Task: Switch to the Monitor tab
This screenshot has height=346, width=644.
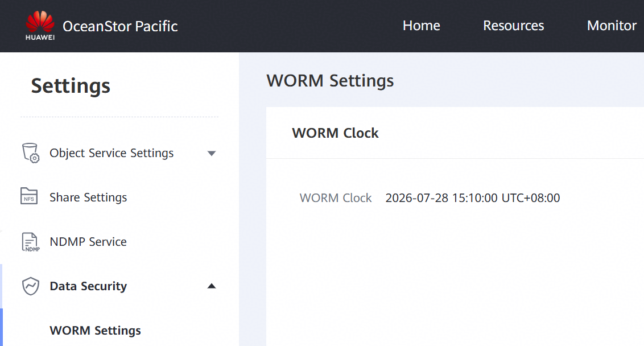Action: [x=612, y=26]
